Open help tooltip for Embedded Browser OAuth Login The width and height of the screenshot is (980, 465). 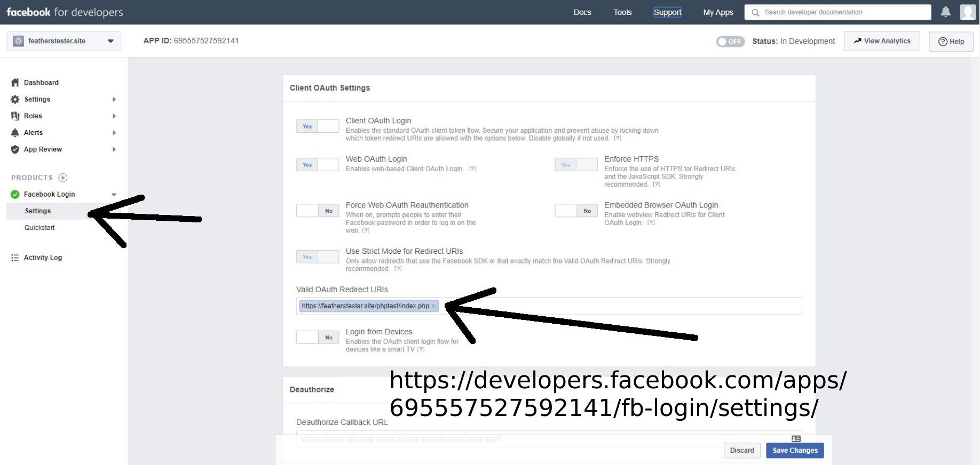651,223
